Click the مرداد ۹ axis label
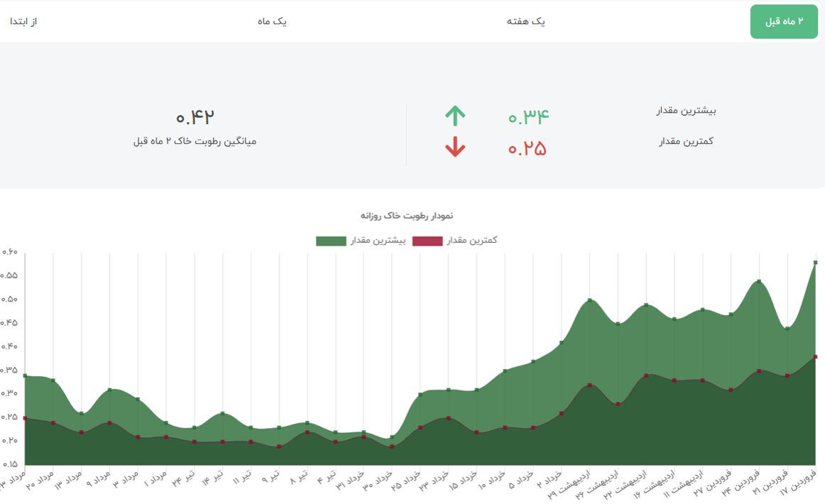The width and height of the screenshot is (825, 504). tap(99, 478)
